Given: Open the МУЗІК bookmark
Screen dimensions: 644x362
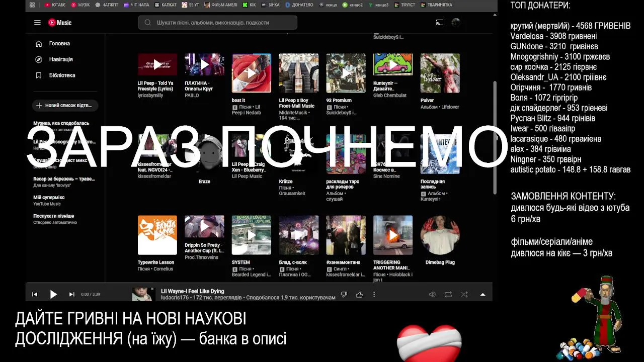Looking at the screenshot, I should click(x=80, y=5).
